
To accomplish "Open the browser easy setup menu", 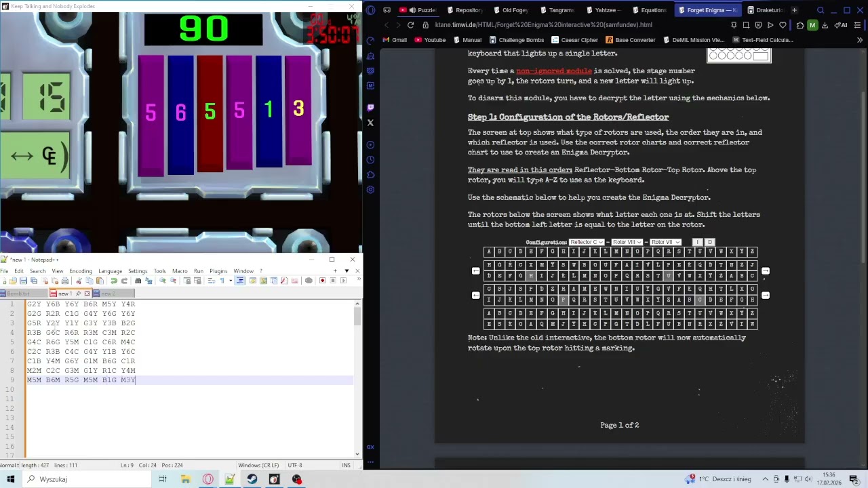I will (858, 25).
